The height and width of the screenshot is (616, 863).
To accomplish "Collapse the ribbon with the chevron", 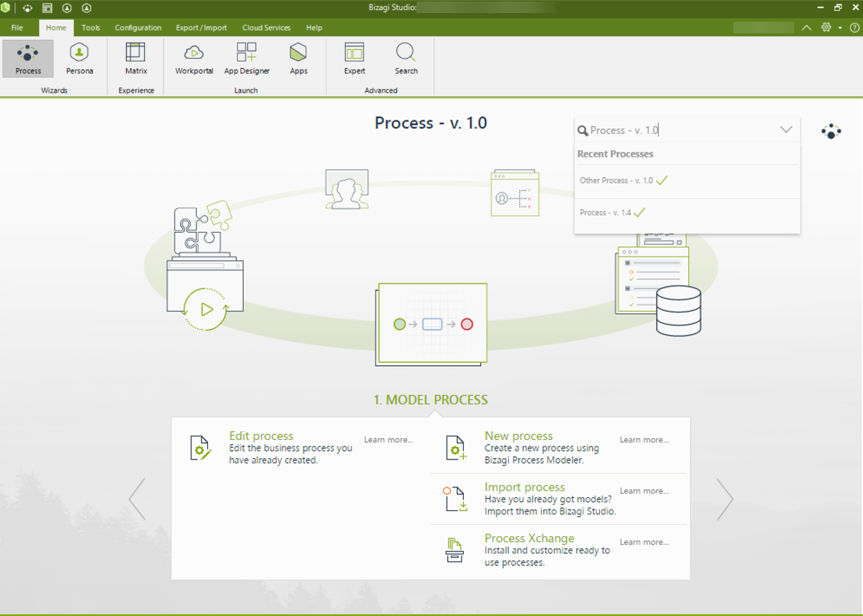I will pyautogui.click(x=806, y=28).
